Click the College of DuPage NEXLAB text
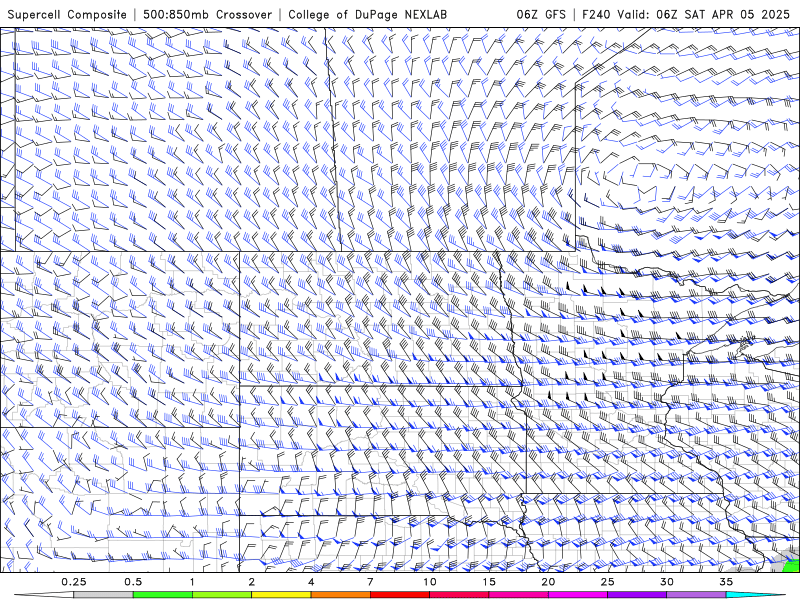 pos(367,14)
